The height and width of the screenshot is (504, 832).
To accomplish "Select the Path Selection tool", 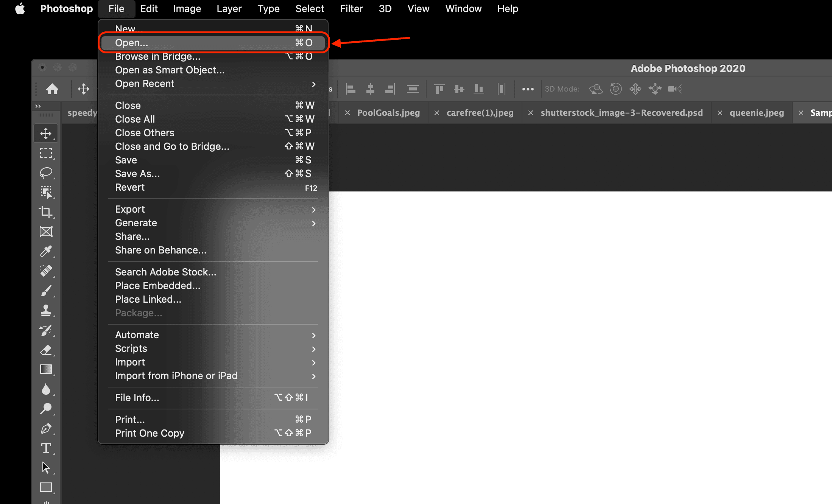I will tap(46, 468).
